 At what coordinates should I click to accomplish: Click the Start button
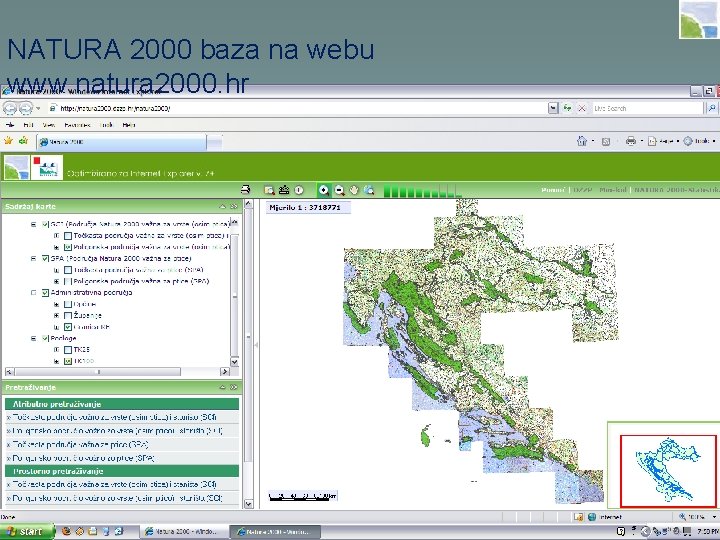[27, 532]
